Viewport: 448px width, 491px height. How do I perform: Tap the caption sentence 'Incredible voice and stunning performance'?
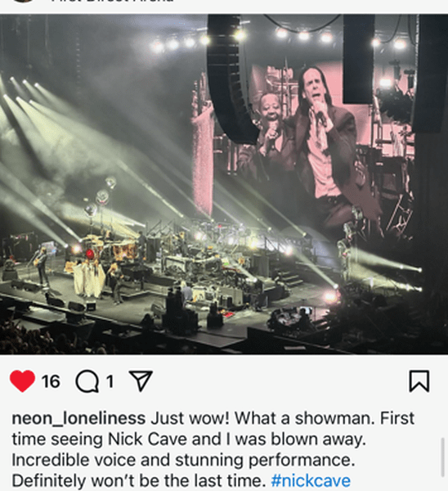coord(183,460)
